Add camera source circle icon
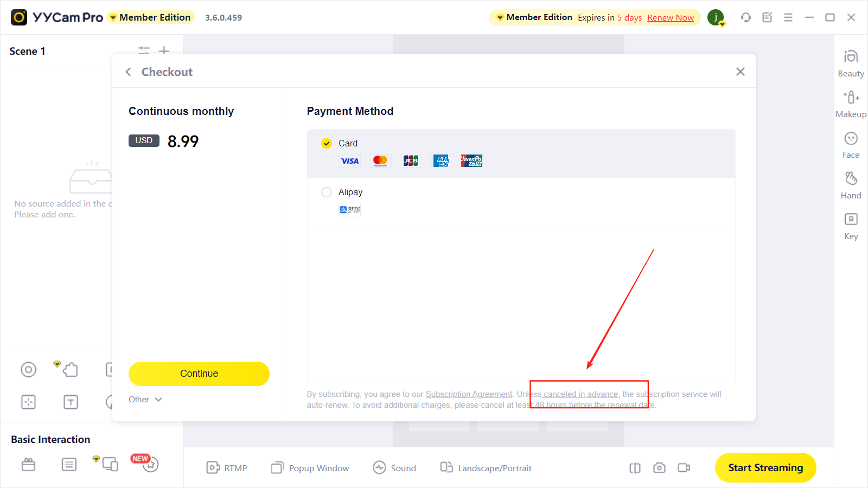Screen dimensions: 868x488 click(28, 370)
